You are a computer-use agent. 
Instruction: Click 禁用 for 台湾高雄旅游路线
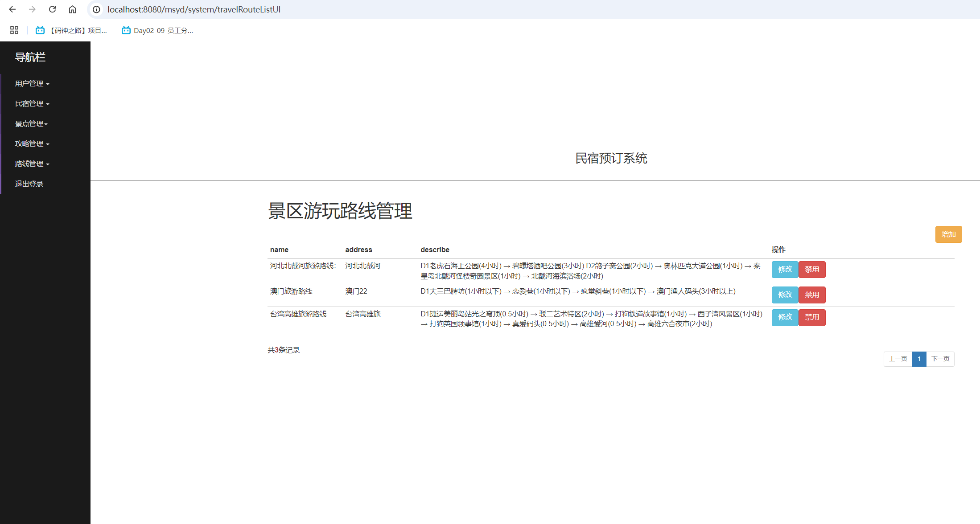[x=811, y=317]
